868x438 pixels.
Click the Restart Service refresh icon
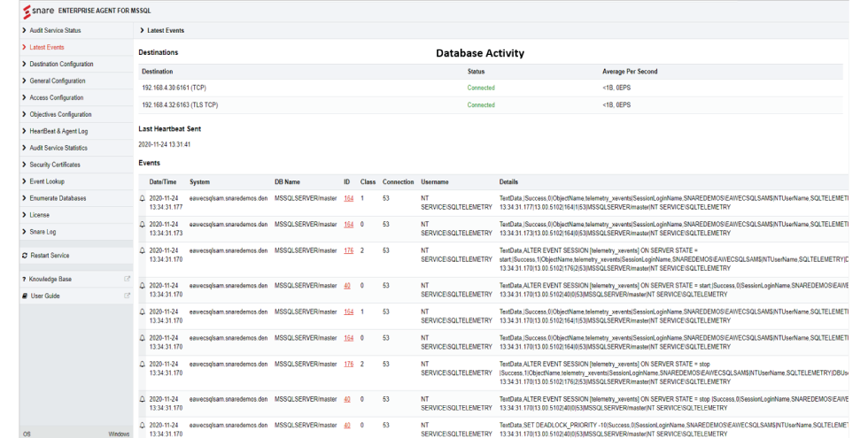(25, 256)
